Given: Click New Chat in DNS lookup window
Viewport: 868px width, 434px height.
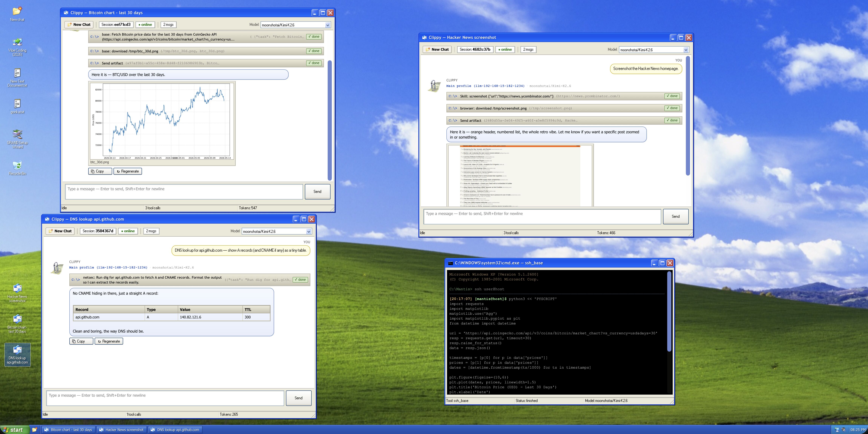Looking at the screenshot, I should click(x=60, y=231).
